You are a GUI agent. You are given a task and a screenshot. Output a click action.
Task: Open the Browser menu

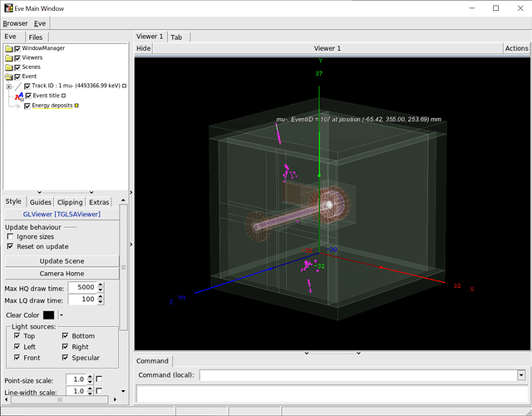tap(15, 23)
